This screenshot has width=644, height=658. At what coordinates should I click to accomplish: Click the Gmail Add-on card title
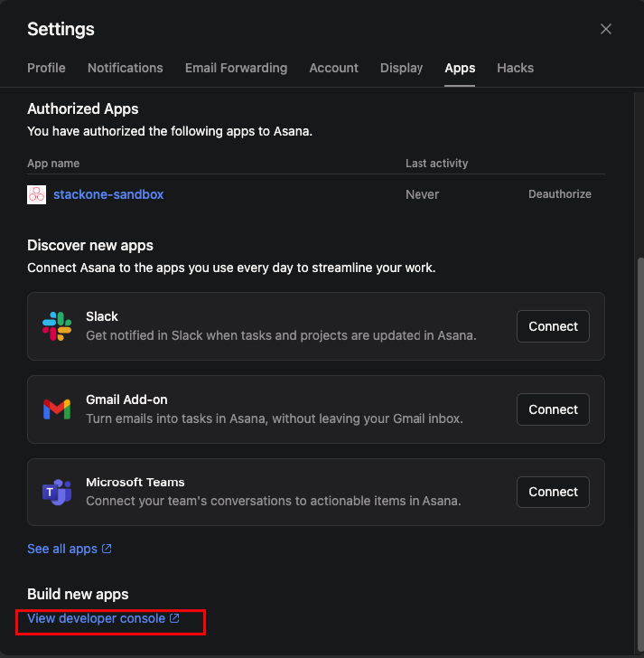coord(126,399)
